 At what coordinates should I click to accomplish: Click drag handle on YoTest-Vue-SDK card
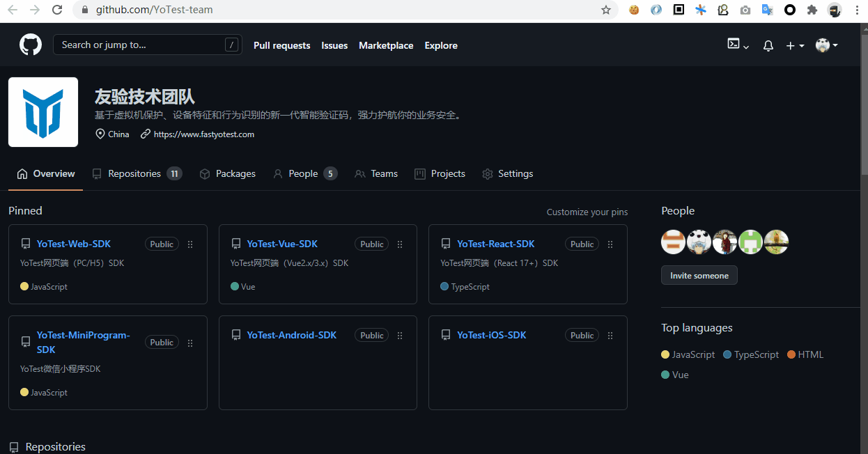400,244
